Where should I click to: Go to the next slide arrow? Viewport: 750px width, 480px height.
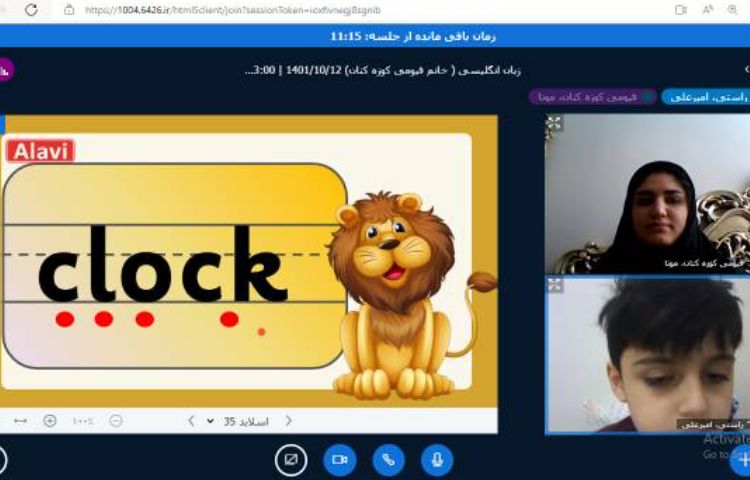(288, 421)
